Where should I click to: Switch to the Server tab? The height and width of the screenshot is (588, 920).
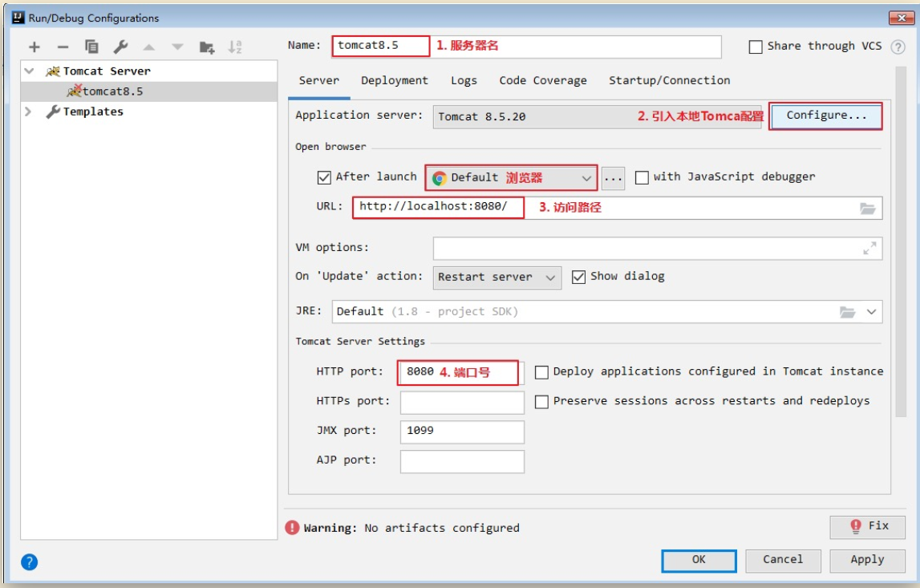[318, 80]
